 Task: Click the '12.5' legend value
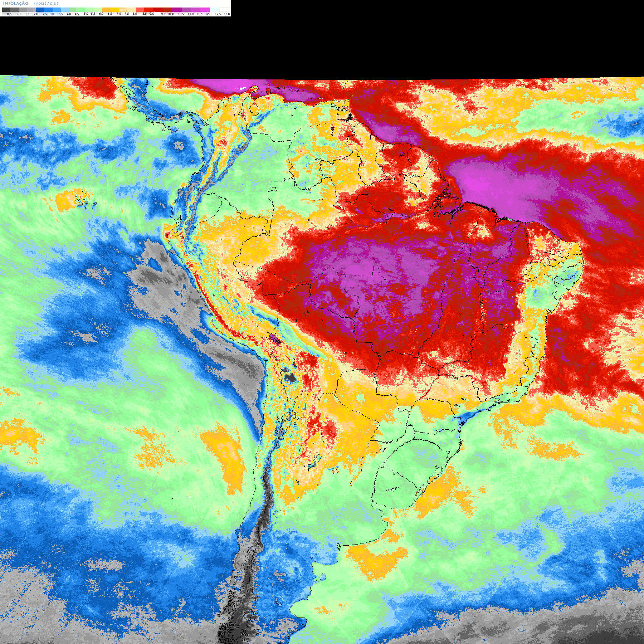click(x=218, y=14)
